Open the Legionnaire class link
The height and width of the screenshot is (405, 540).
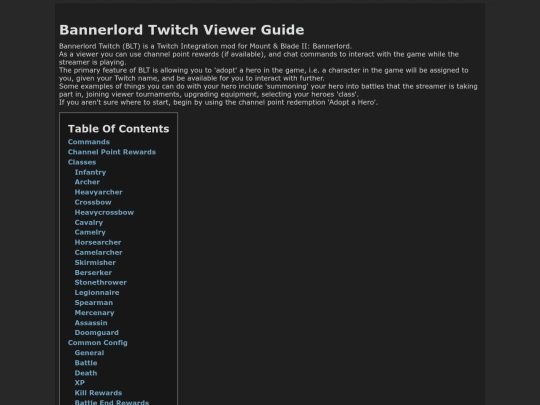click(97, 293)
